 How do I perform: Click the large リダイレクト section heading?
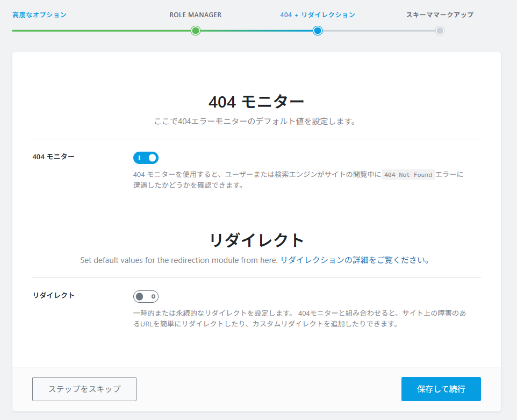(256, 240)
